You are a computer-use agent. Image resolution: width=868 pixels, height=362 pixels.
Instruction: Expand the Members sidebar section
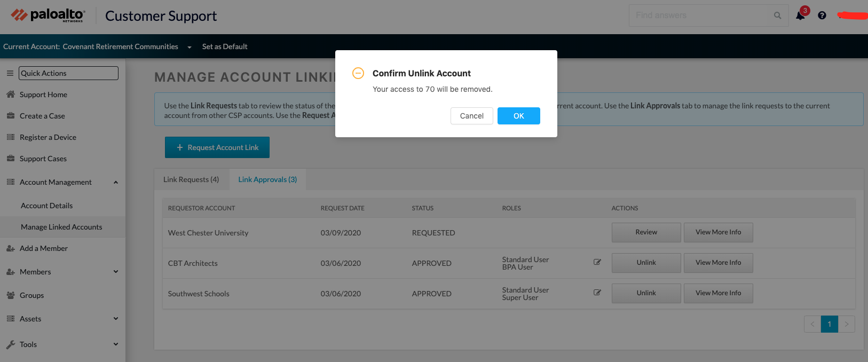pyautogui.click(x=116, y=272)
